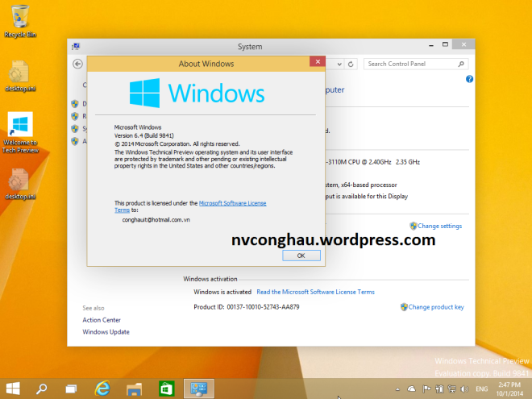Open Action Center under See also
This screenshot has width=532, height=399.
[102, 320]
